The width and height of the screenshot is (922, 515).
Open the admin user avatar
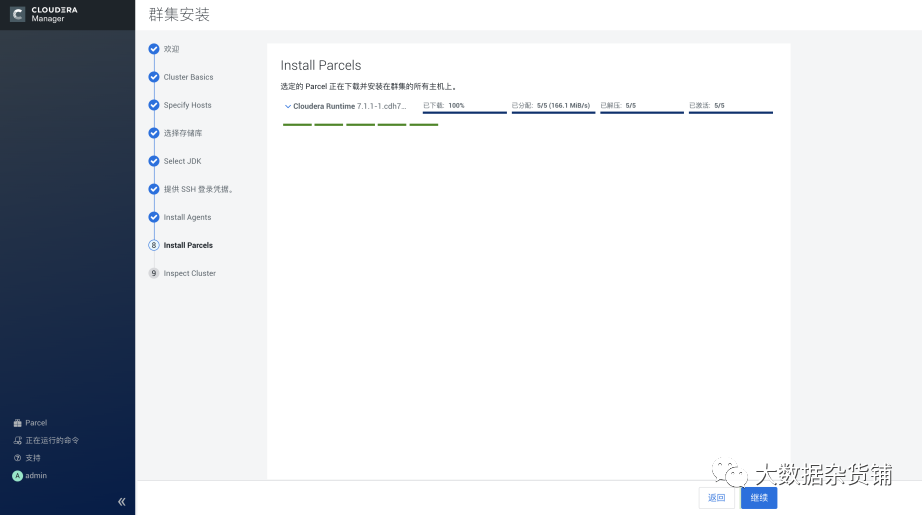(x=17, y=476)
